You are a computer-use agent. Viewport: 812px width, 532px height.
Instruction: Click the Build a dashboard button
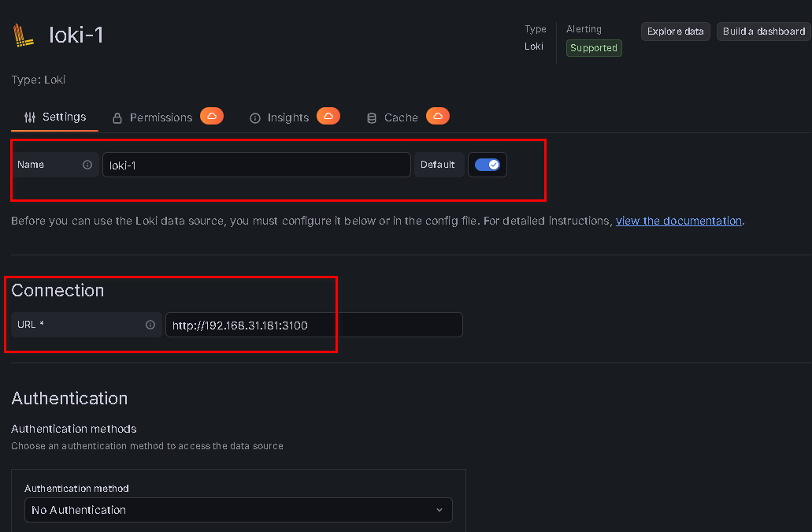[764, 31]
